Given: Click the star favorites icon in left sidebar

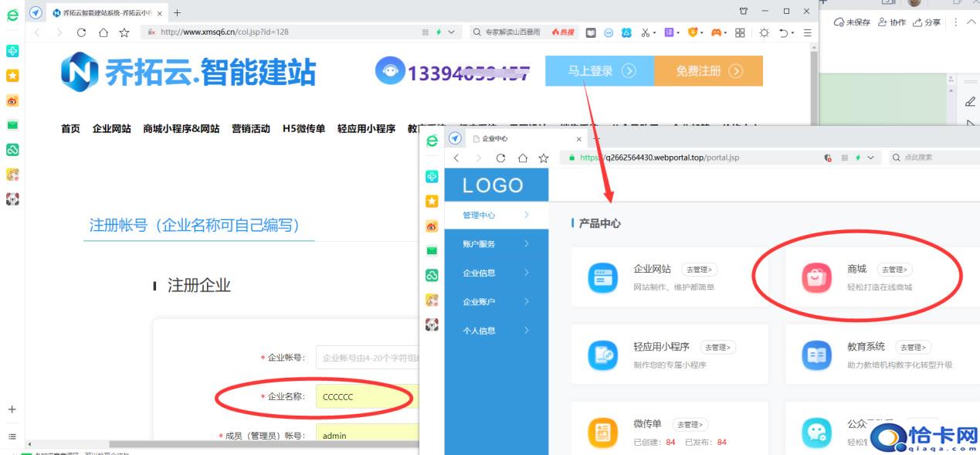Looking at the screenshot, I should coord(11,75).
